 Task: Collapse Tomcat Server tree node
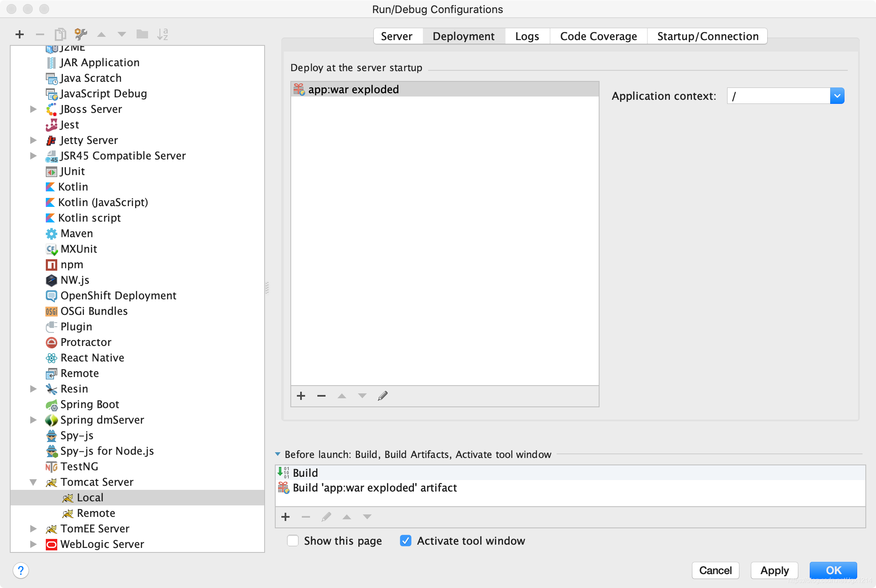34,482
